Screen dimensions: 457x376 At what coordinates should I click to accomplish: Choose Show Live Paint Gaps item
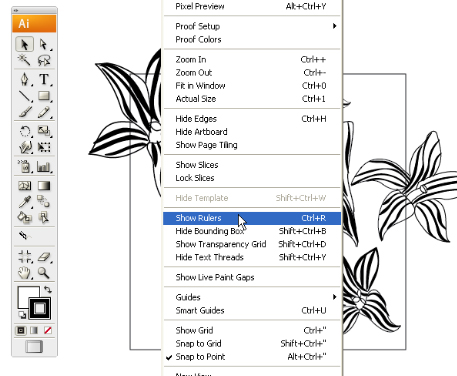pyautogui.click(x=252, y=277)
